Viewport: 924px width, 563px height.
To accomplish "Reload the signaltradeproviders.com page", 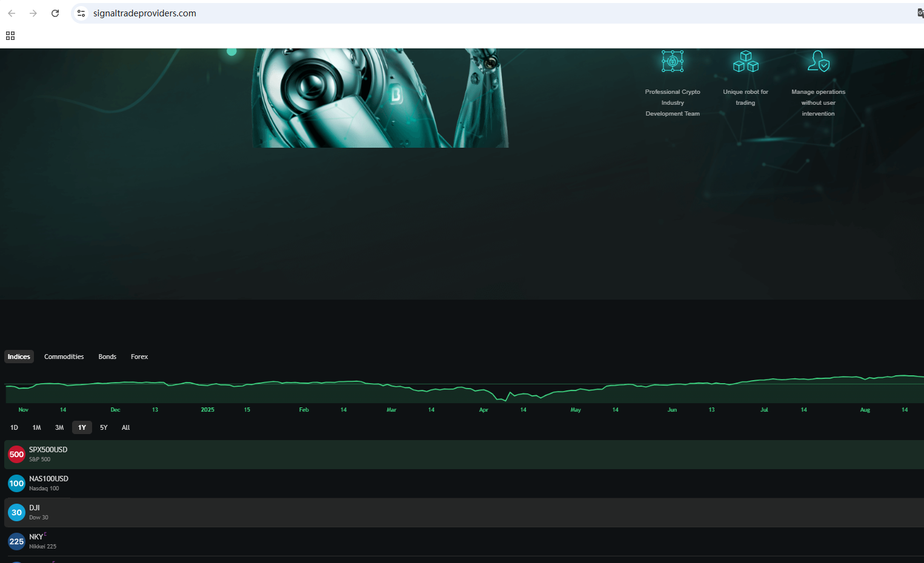I will tap(55, 13).
